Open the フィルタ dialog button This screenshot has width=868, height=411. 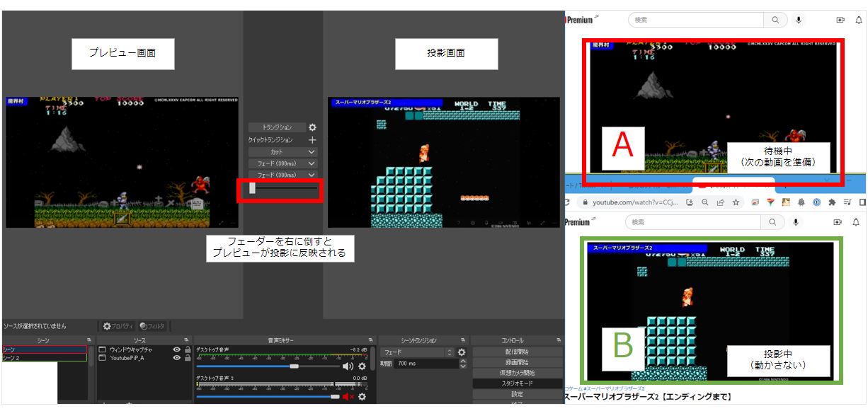(152, 326)
